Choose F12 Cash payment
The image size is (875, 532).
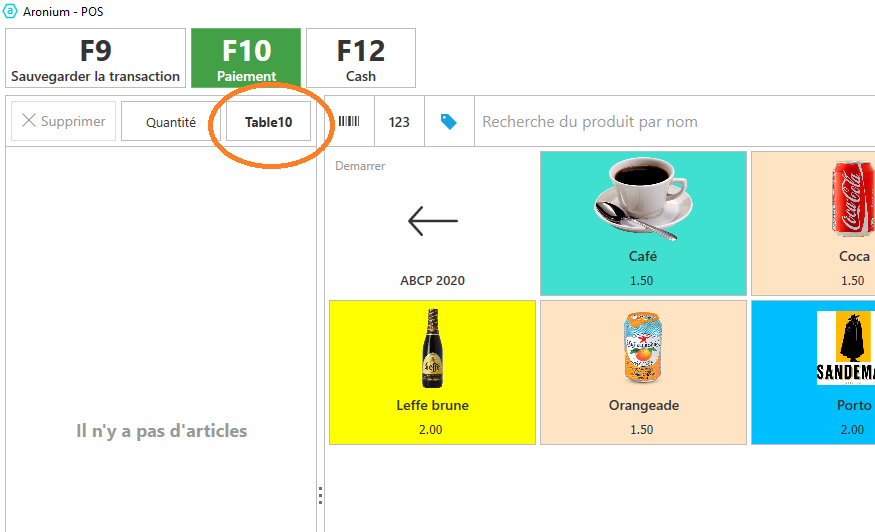coord(360,58)
